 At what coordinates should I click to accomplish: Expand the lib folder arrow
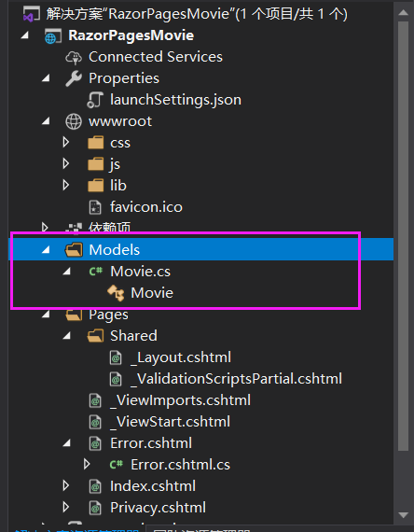(66, 185)
